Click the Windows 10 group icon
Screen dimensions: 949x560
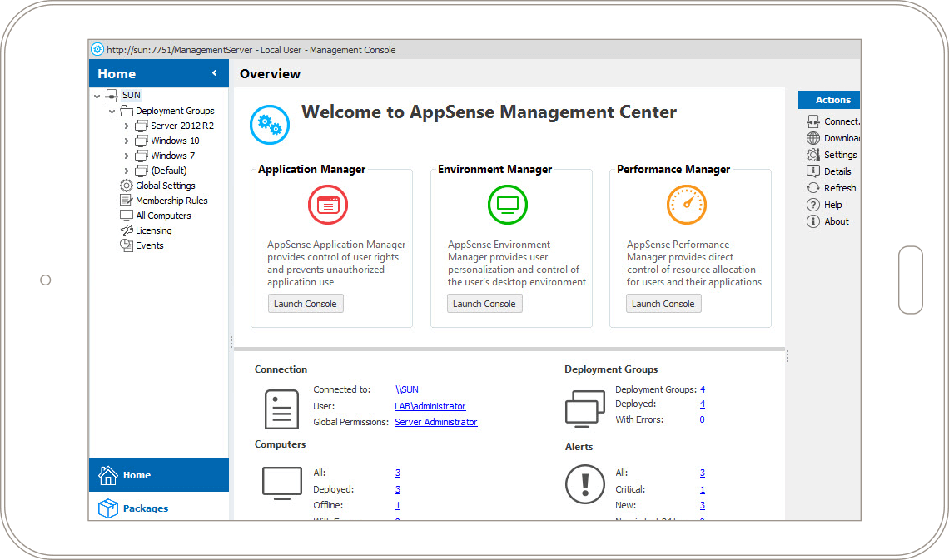(x=141, y=141)
